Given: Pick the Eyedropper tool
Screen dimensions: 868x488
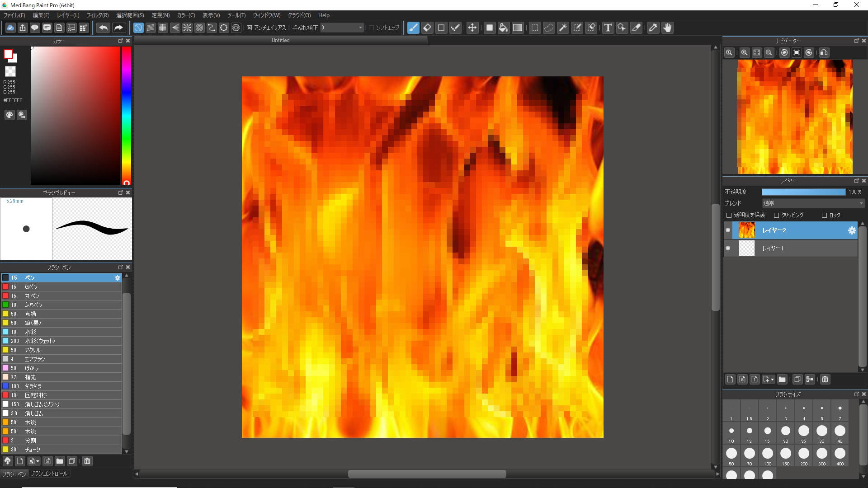Looking at the screenshot, I should pyautogui.click(x=653, y=28).
